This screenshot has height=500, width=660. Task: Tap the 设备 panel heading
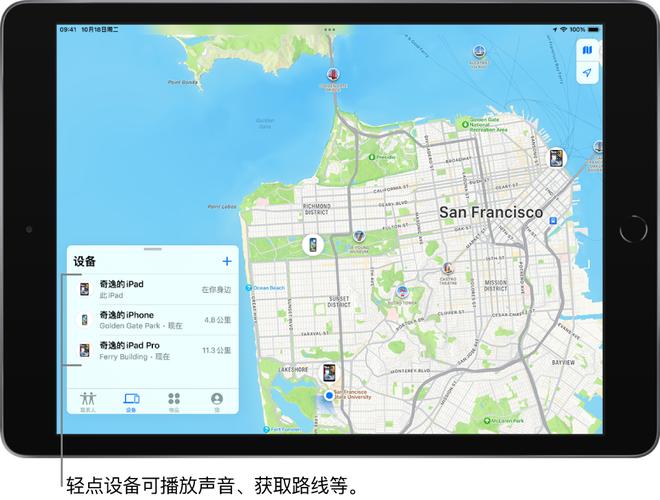[84, 261]
